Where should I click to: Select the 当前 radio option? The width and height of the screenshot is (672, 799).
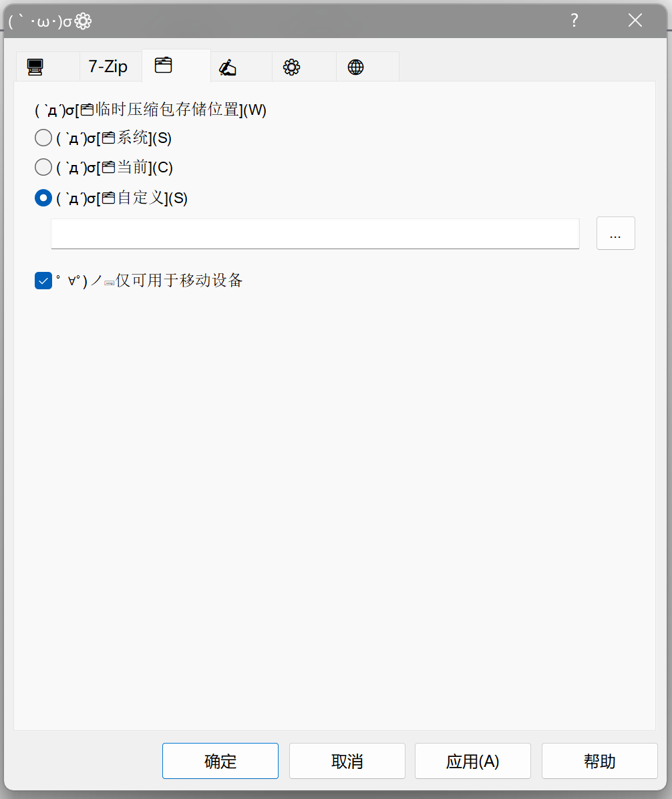43,167
